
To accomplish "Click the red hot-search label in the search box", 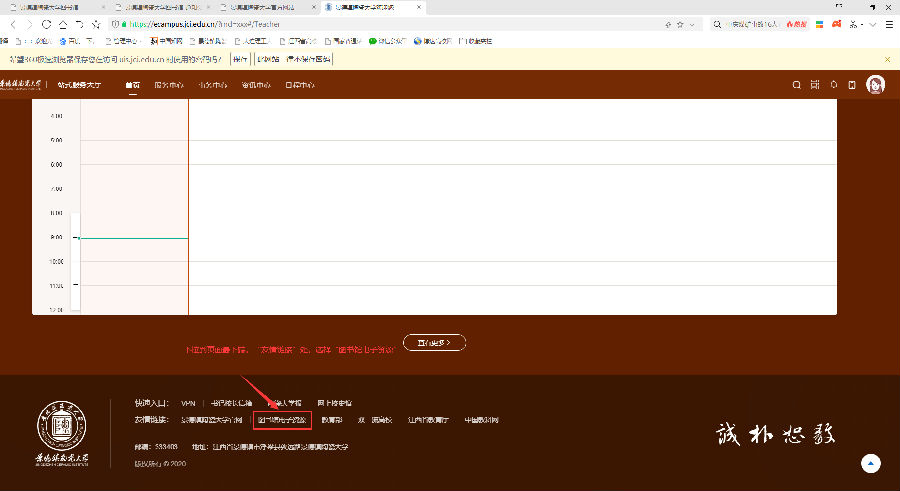I will coord(796,24).
